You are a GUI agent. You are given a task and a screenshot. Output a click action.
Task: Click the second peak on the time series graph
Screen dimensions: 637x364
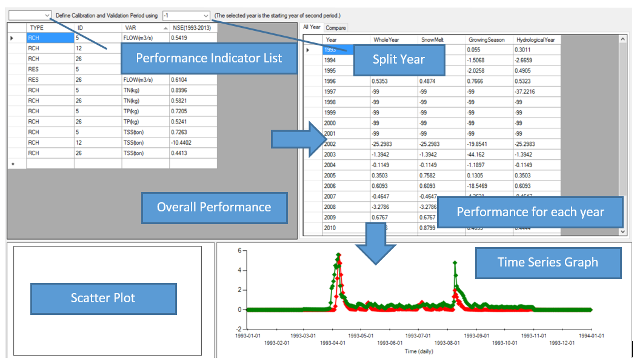[455, 263]
